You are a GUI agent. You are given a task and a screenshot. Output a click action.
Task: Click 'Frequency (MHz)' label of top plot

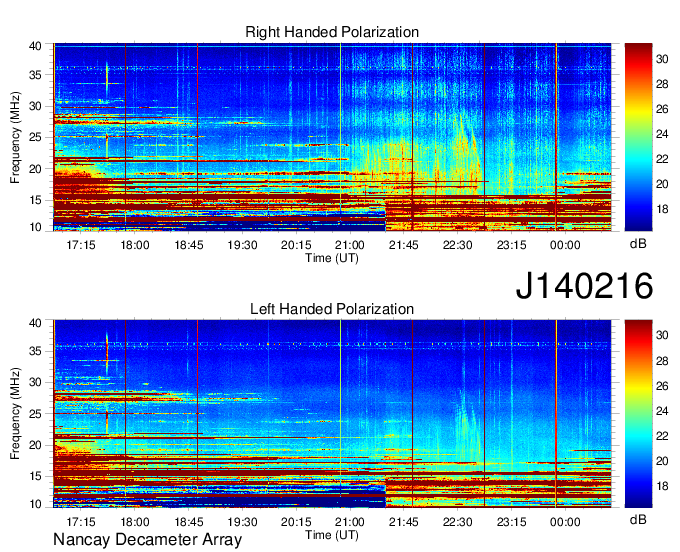coord(15,137)
